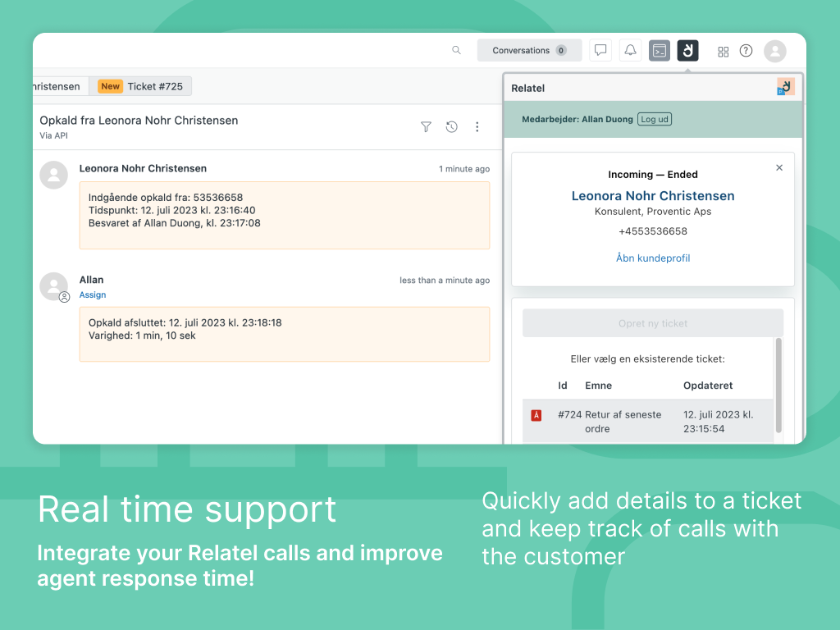Close the Incoming call card
The width and height of the screenshot is (840, 630).
point(778,167)
